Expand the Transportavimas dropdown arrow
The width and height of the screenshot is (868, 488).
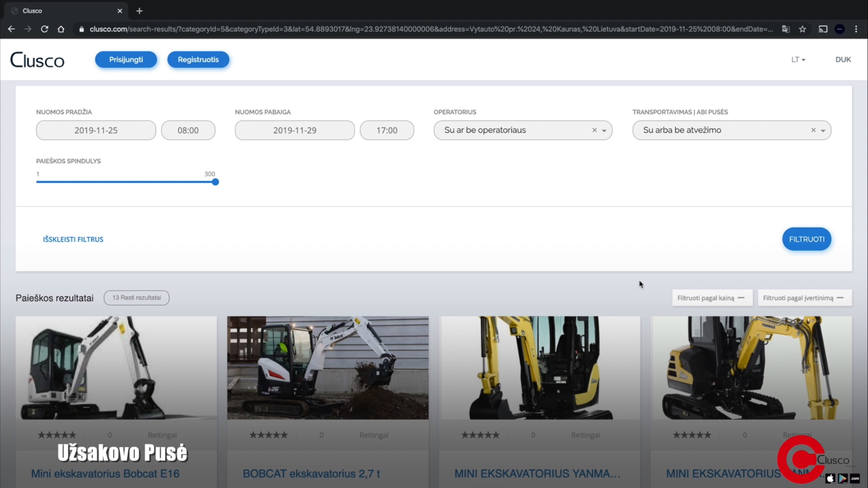click(x=823, y=131)
